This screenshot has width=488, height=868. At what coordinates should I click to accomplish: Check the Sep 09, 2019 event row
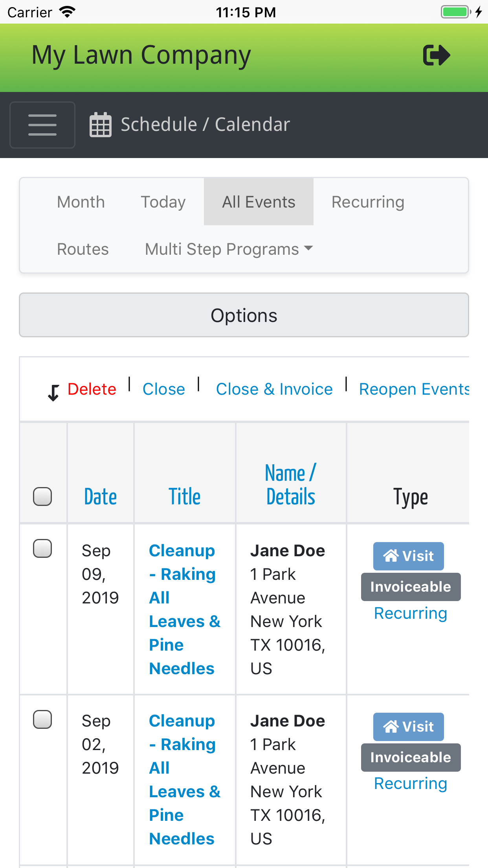pos(42,548)
